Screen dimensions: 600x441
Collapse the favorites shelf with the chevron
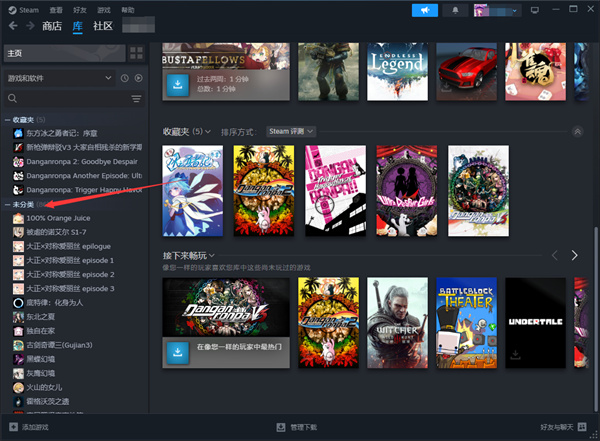pyautogui.click(x=577, y=132)
